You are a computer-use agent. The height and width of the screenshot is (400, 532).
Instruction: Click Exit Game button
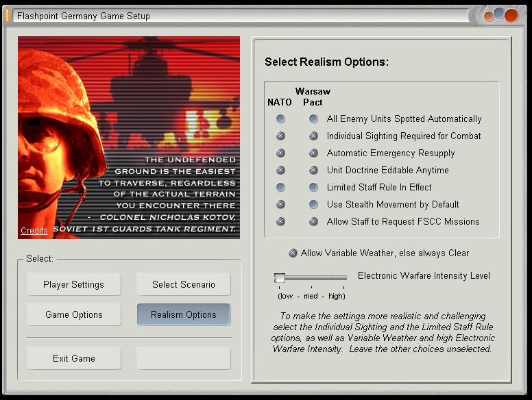click(73, 358)
